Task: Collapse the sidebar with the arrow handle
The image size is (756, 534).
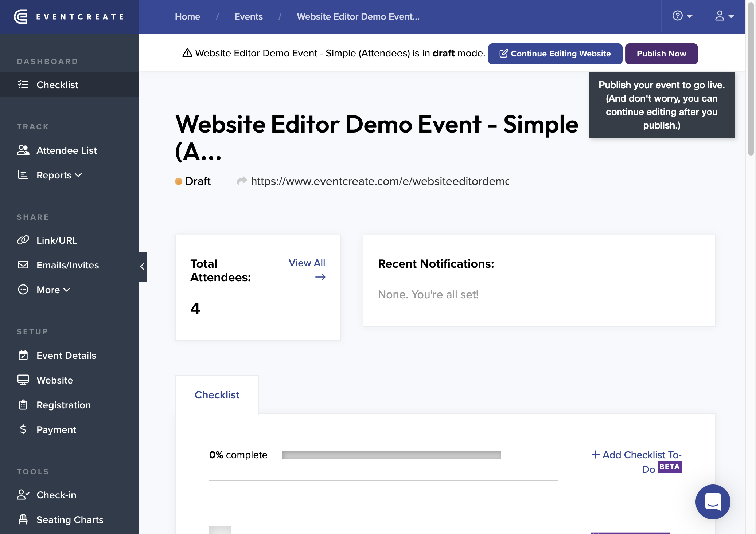Action: coord(143,267)
